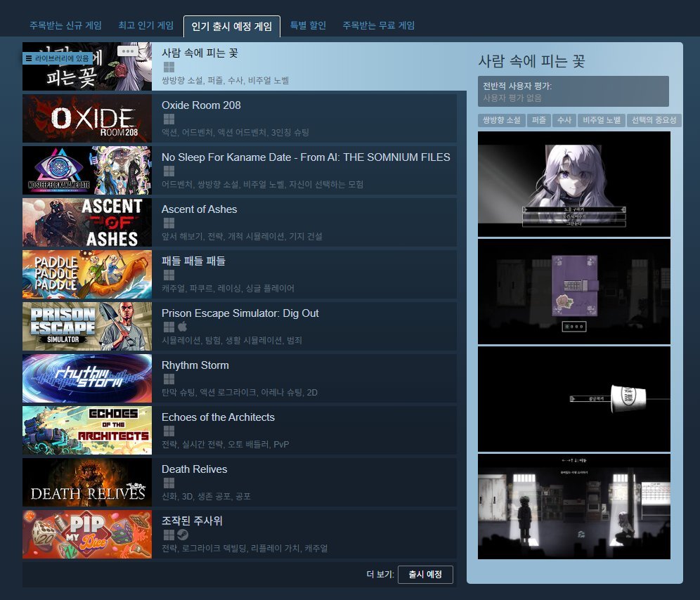Viewport: 700px width, 600px height.
Task: Switch to the 주목받는 무료 게임 tab
Action: click(x=379, y=25)
